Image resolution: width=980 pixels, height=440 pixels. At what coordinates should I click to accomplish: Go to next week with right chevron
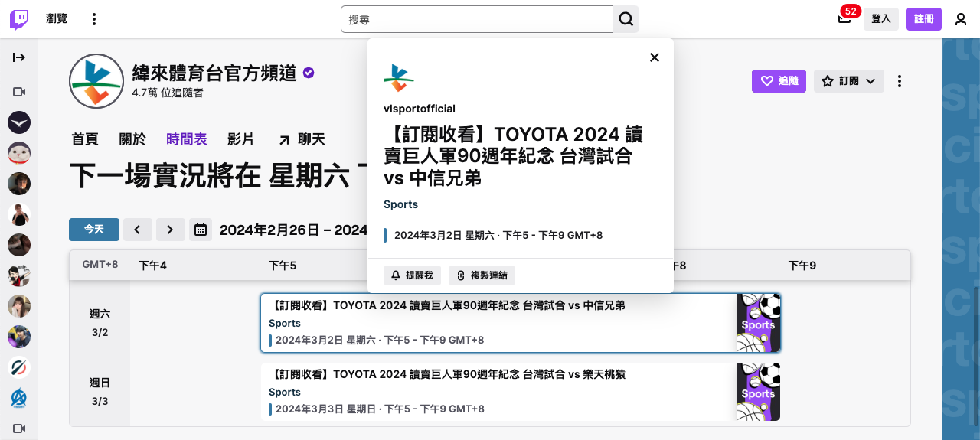pyautogui.click(x=171, y=230)
